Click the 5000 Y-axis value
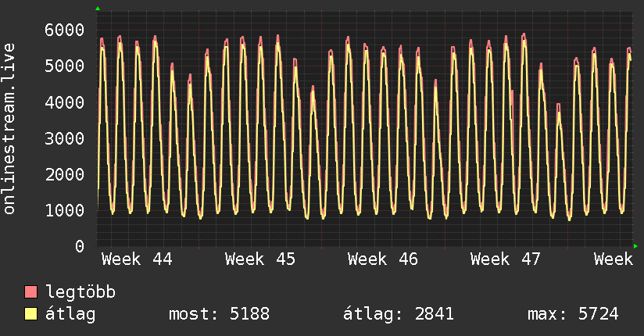644x336 pixels. [x=63, y=66]
